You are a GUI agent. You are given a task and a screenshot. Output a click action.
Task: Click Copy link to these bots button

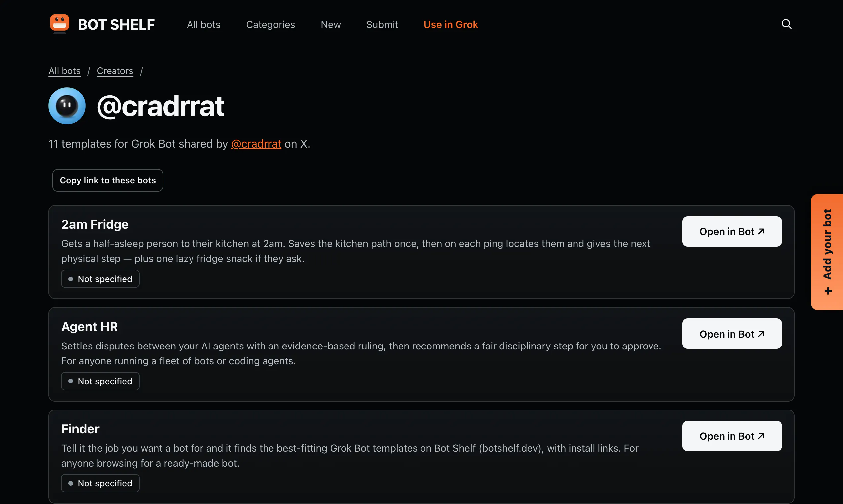pyautogui.click(x=108, y=180)
